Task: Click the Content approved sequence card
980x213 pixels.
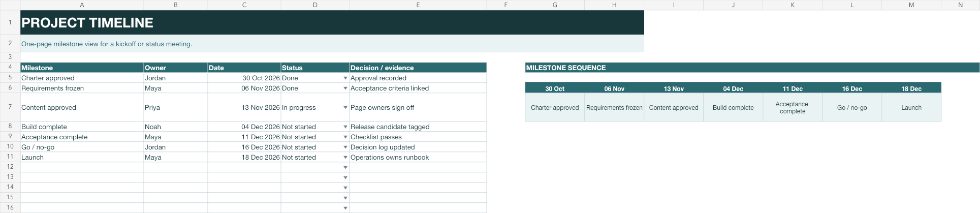Action: [674, 107]
